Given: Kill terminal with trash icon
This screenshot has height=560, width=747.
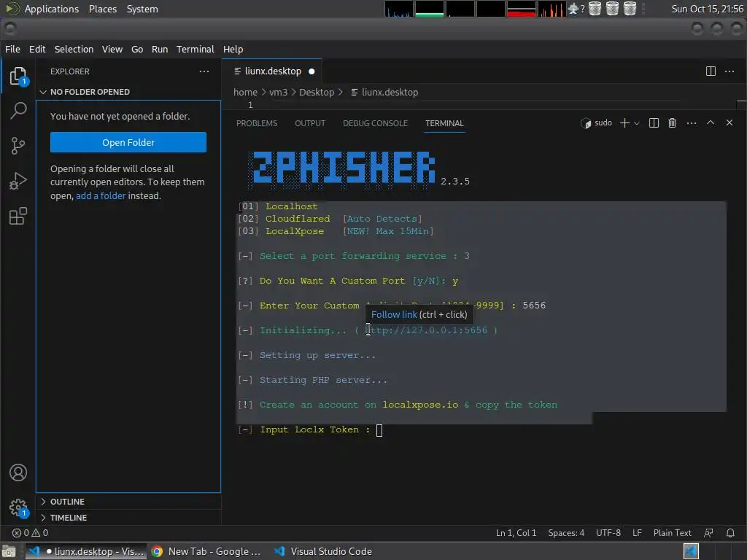Looking at the screenshot, I should point(672,123).
